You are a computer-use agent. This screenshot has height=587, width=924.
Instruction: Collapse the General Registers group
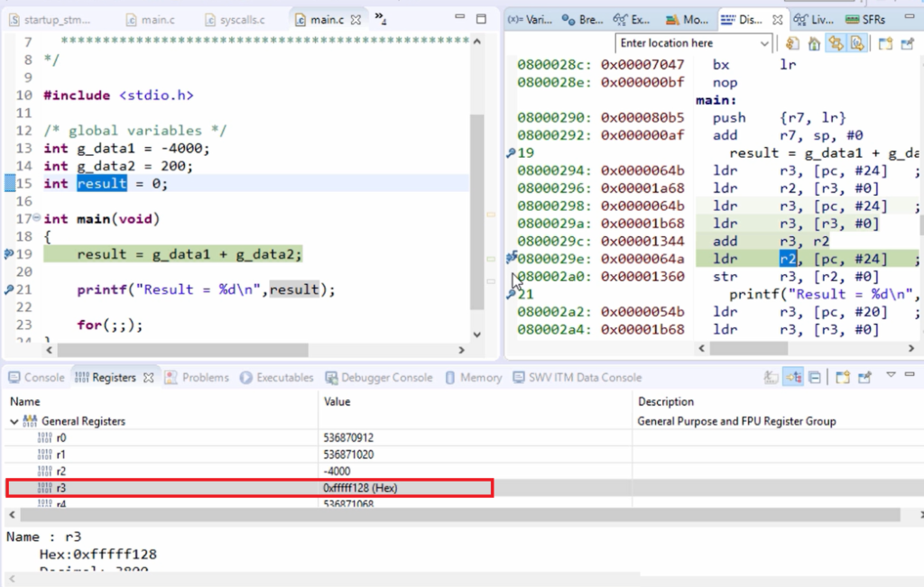14,421
